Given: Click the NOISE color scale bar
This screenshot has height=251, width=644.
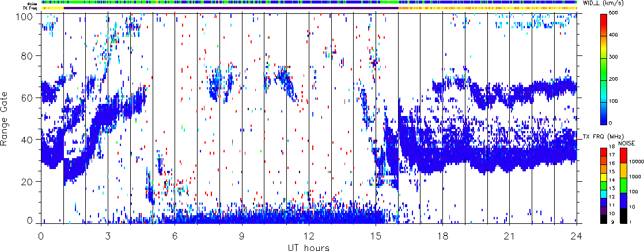Looking at the screenshot, I should pyautogui.click(x=623, y=186).
